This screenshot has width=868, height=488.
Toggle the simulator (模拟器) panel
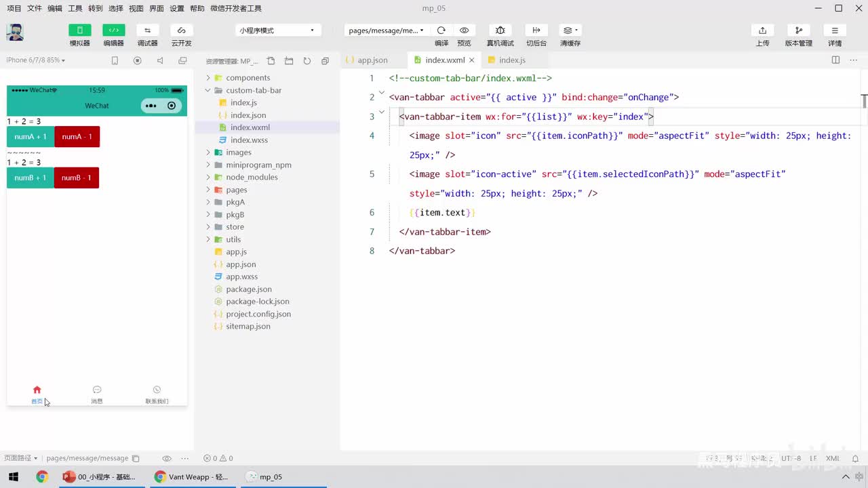[x=80, y=30]
